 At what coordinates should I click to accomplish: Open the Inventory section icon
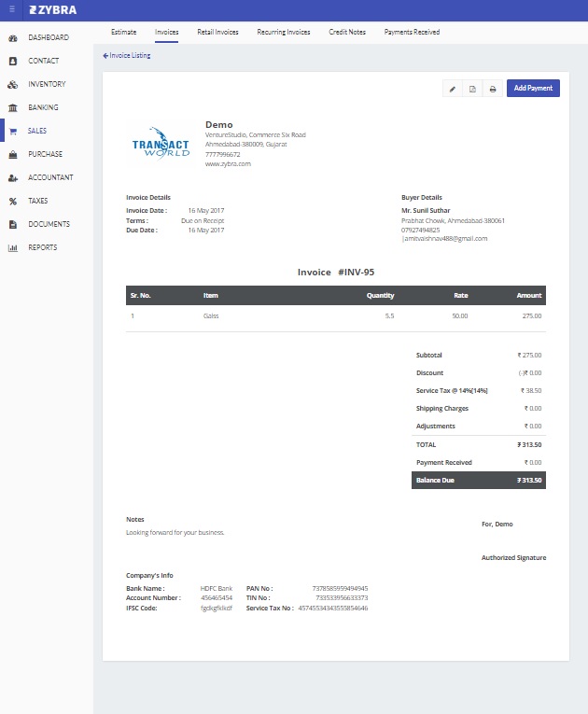point(13,84)
